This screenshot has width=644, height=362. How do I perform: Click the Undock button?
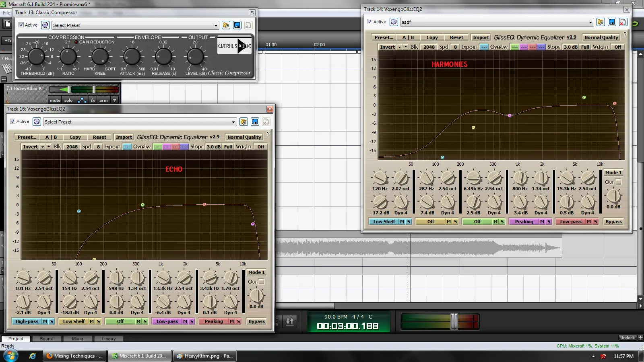[x=627, y=337]
